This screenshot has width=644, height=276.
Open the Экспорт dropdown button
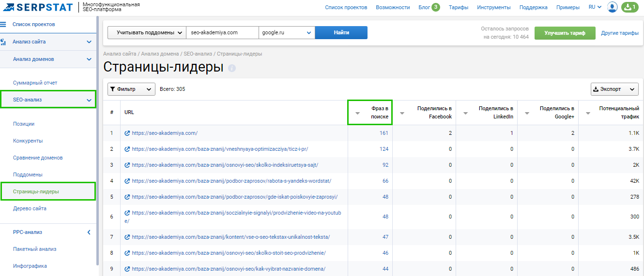614,89
